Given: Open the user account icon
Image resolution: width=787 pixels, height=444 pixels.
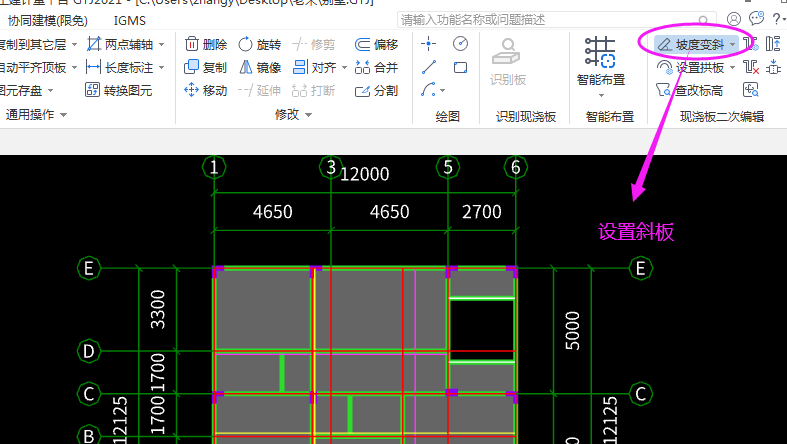Looking at the screenshot, I should (x=734, y=19).
